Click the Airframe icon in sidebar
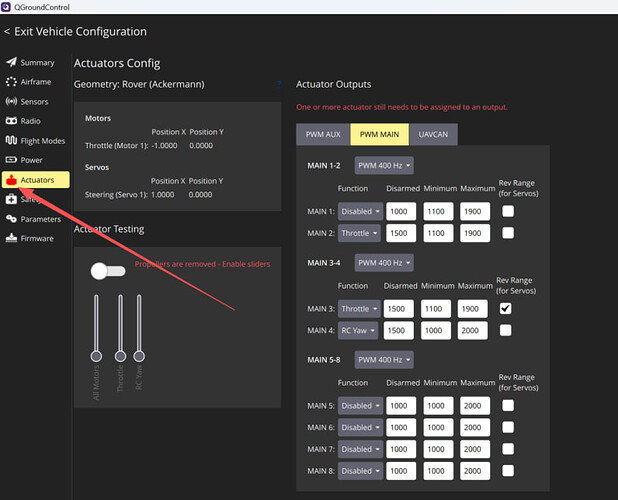618x500 pixels. (11, 82)
